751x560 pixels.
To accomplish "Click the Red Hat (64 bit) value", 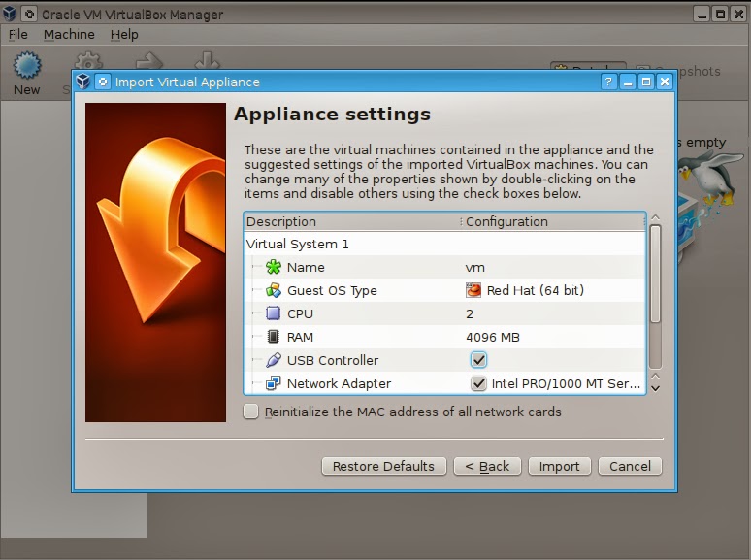I will point(536,290).
